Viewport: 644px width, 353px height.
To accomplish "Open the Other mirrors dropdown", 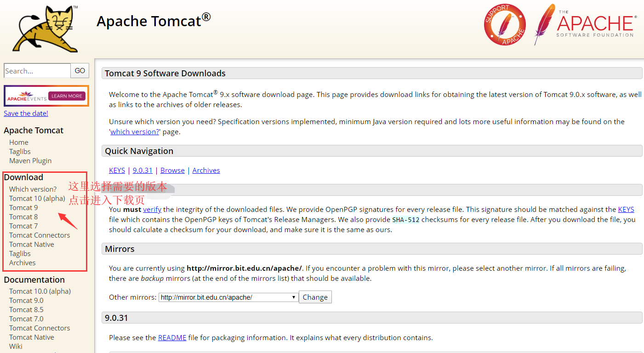I will pos(228,297).
